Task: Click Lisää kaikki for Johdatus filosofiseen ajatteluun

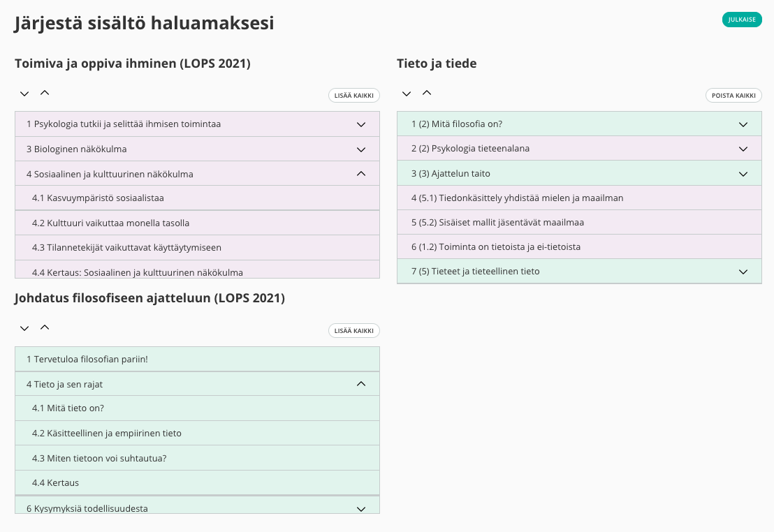Action: [x=353, y=331]
